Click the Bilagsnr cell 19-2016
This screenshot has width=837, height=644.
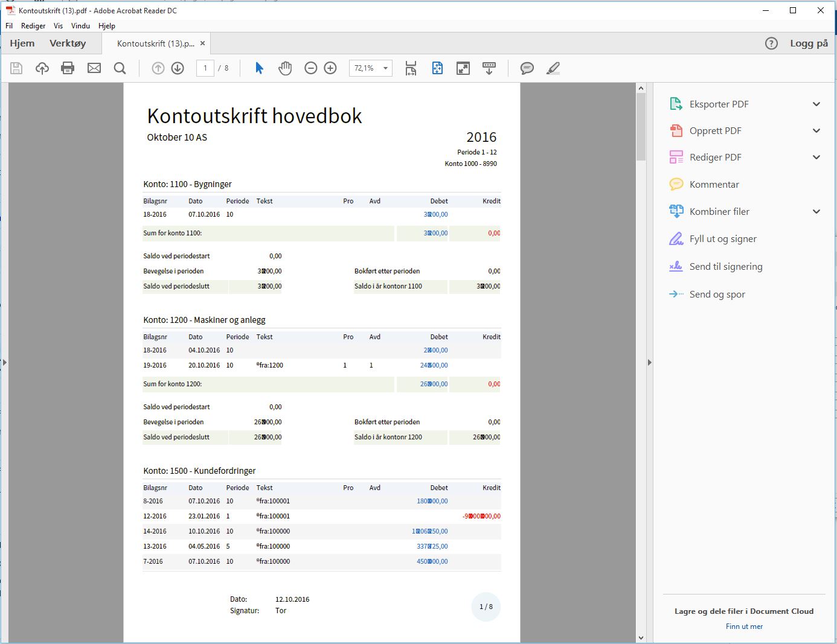[x=155, y=365]
